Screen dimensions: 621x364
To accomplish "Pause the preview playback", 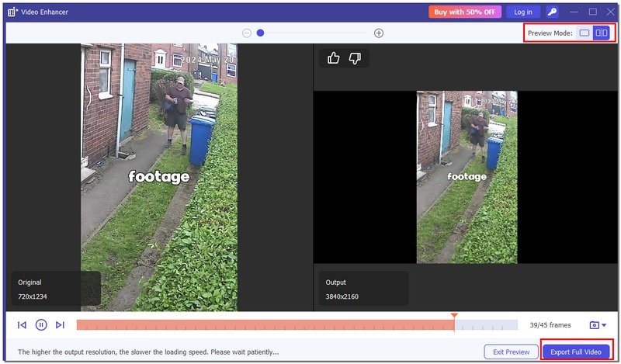I will 41,325.
